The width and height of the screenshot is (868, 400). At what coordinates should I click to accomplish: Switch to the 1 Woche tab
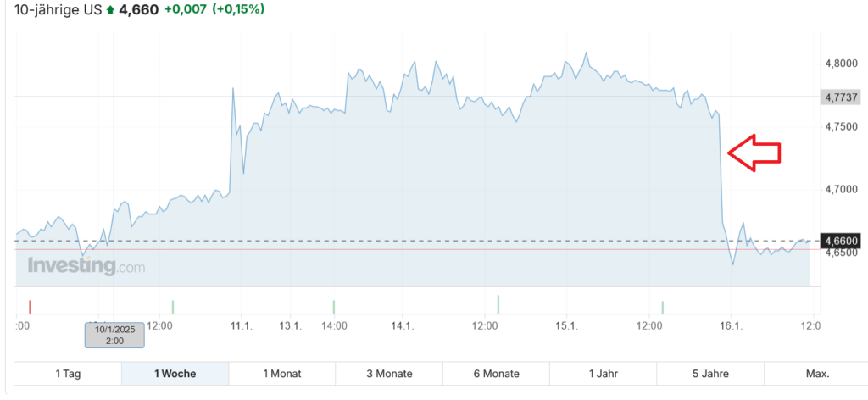coord(175,374)
